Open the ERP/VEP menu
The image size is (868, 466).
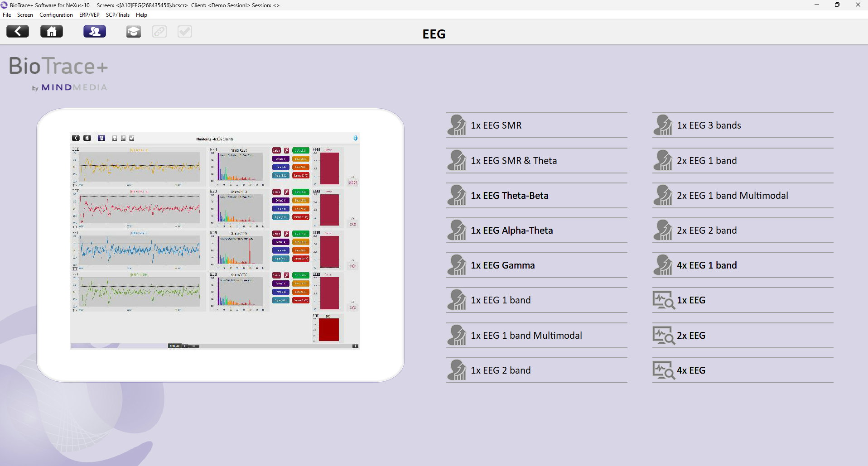pos(89,15)
